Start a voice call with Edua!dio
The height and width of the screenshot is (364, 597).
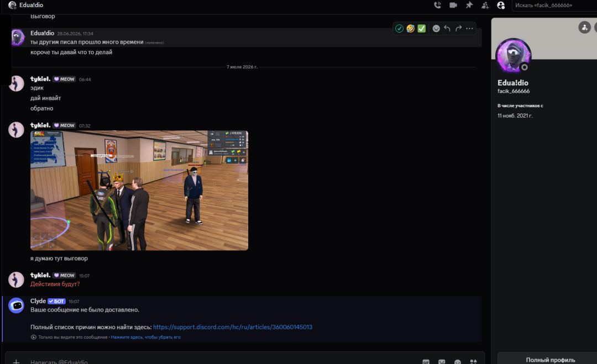click(x=437, y=6)
